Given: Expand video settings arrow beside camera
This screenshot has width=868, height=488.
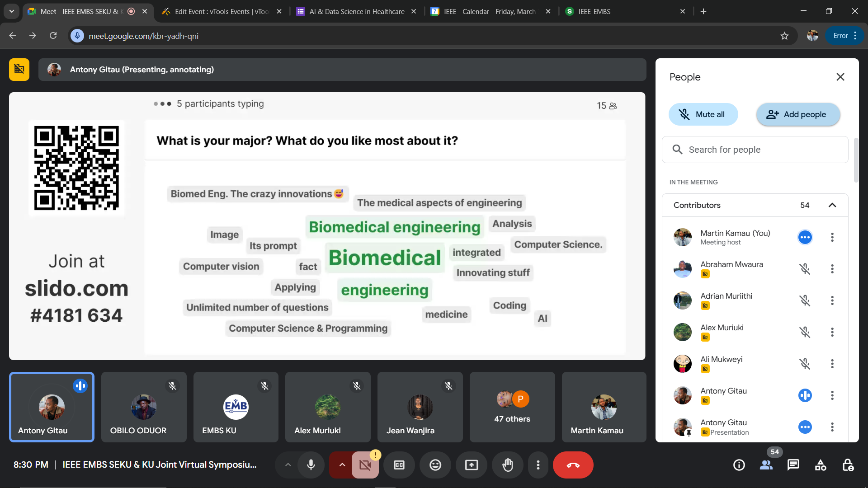Looking at the screenshot, I should [x=342, y=465].
